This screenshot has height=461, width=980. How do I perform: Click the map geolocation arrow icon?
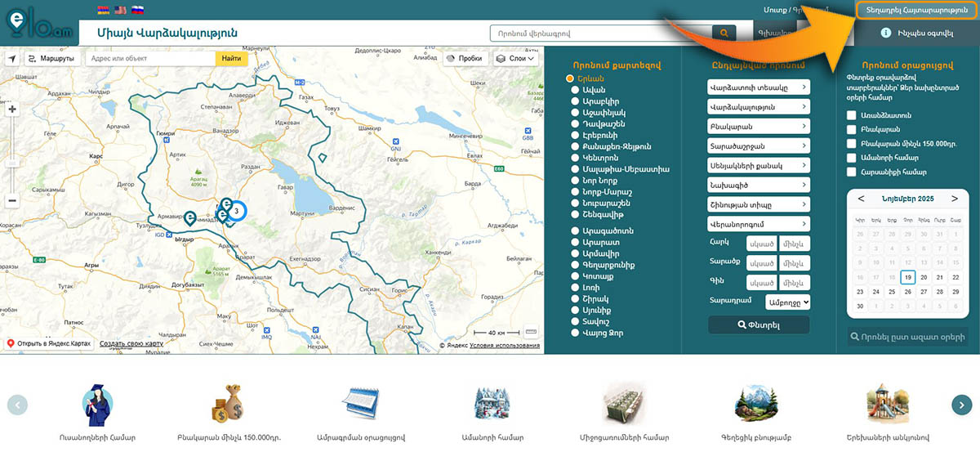point(11,59)
